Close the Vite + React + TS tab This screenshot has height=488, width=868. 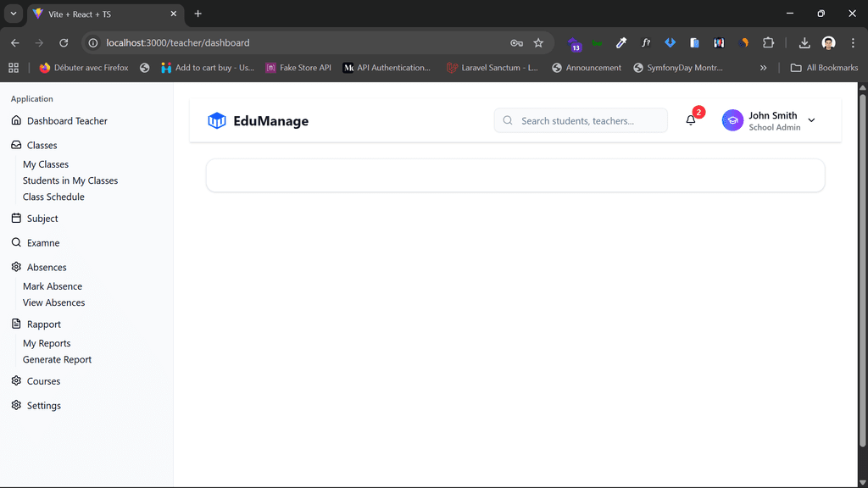point(173,14)
